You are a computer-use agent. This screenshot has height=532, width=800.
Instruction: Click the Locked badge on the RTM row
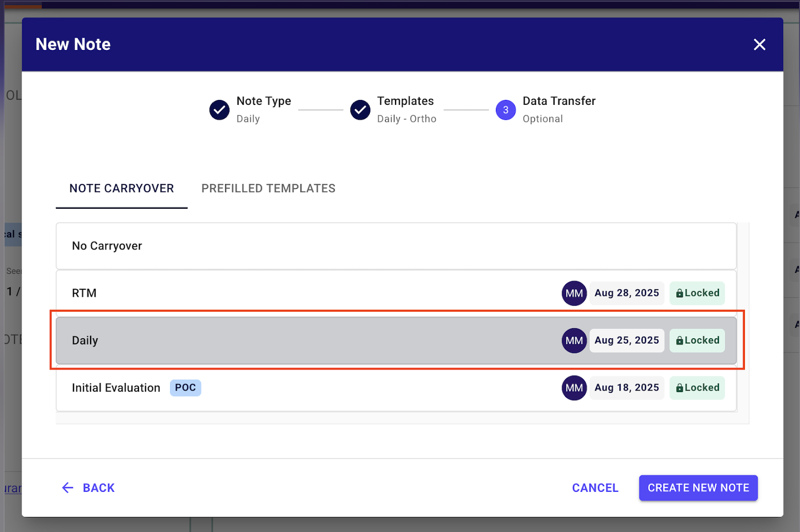click(x=697, y=293)
